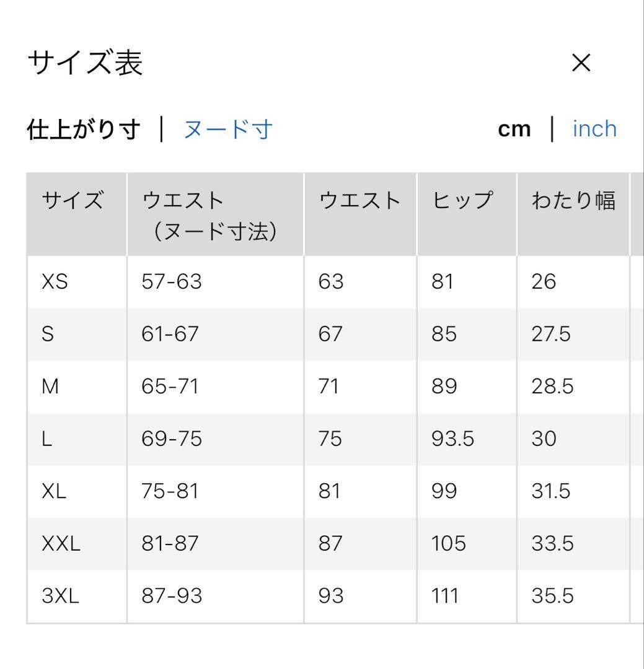Switch to 仕上がり寸 measurements
Screen dimensions: 644x669
(x=84, y=129)
